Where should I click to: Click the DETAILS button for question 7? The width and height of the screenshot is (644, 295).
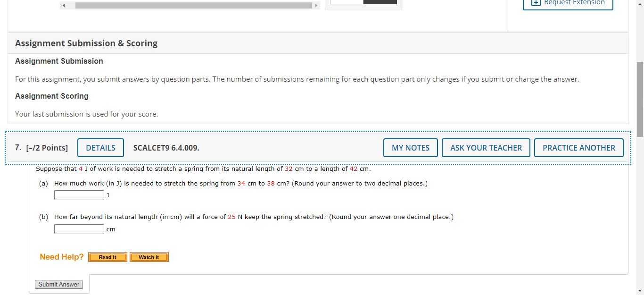point(100,147)
